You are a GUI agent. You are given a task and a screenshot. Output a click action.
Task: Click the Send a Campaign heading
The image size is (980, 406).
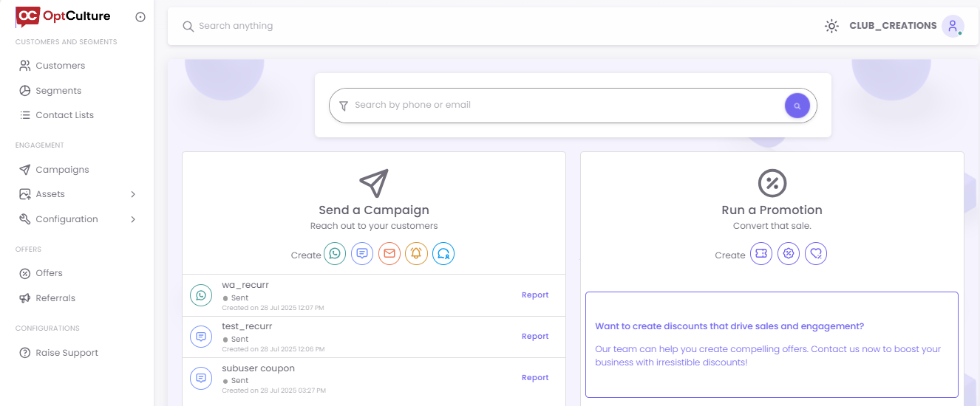click(x=374, y=210)
